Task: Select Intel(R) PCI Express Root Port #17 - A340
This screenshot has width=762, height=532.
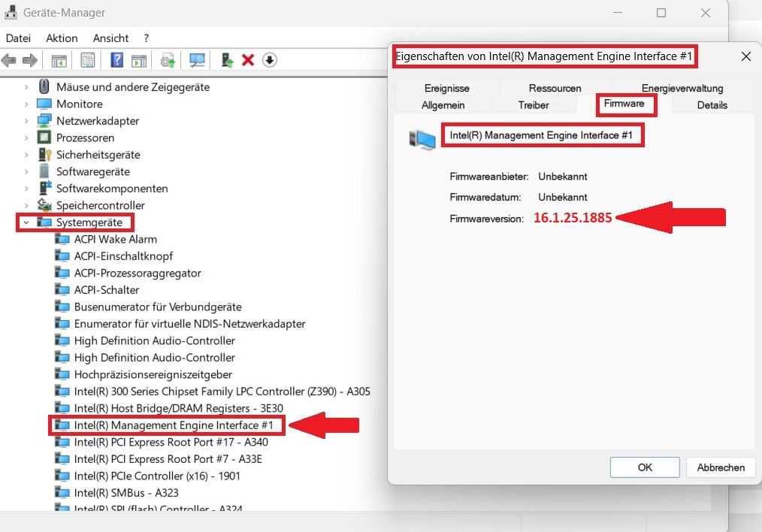Action: 171,442
